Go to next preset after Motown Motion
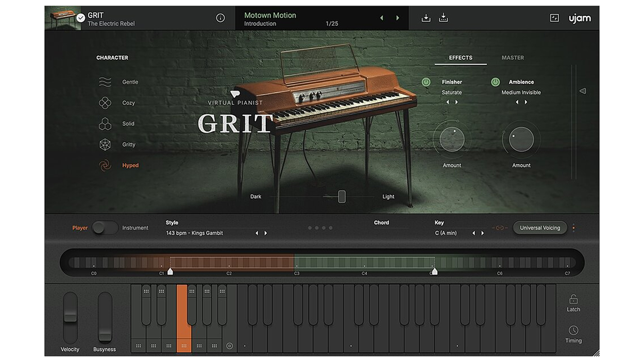 (397, 18)
